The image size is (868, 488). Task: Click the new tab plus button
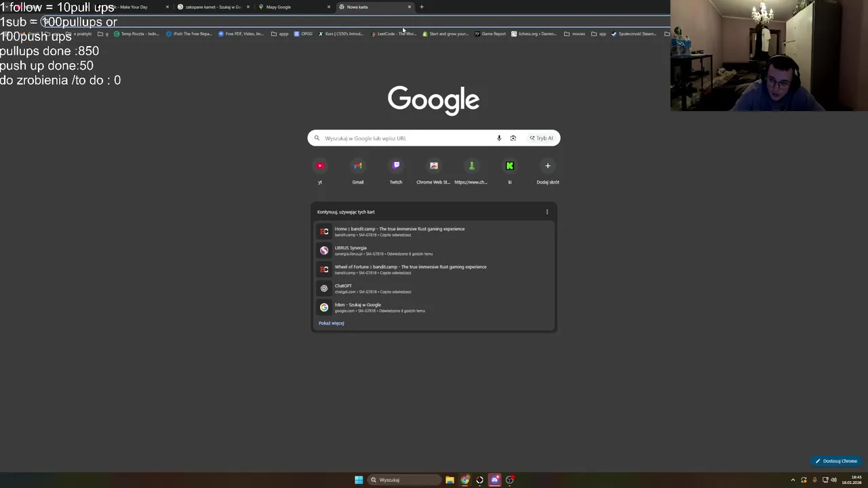coord(422,7)
